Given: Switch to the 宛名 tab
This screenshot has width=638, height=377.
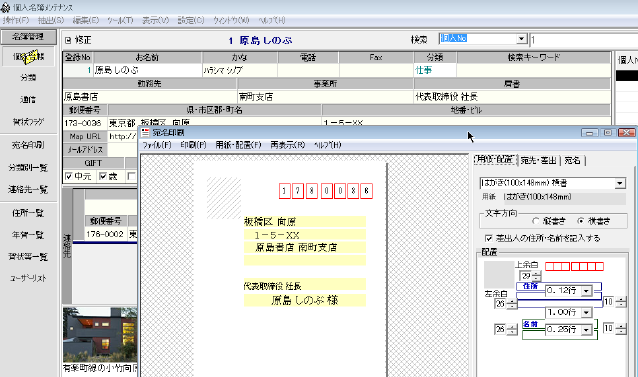Looking at the screenshot, I should pyautogui.click(x=572, y=160).
